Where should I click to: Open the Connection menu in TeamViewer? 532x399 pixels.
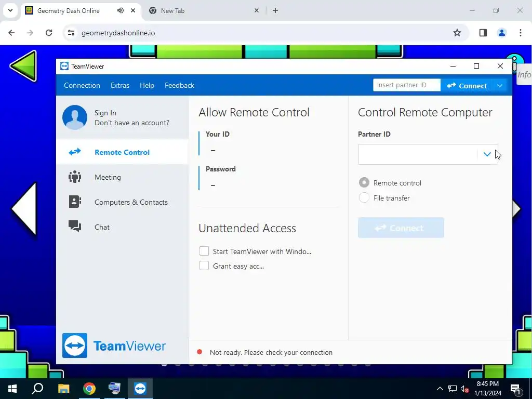pos(82,86)
